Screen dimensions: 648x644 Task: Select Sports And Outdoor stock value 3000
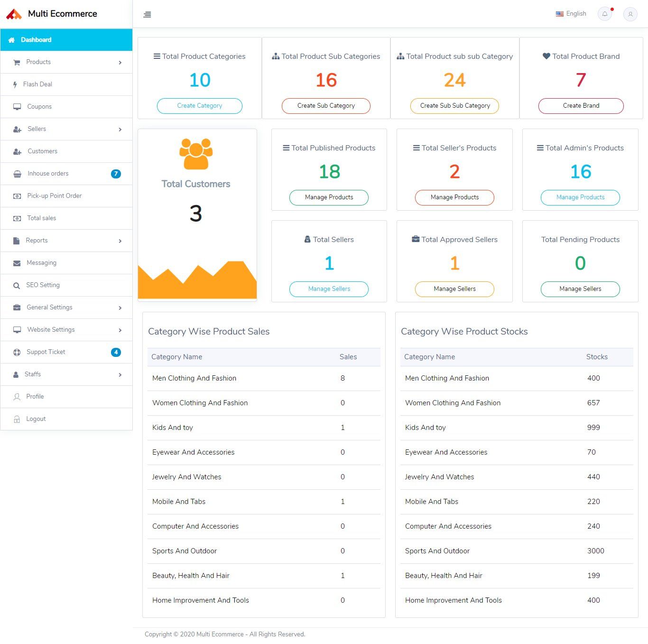[596, 551]
